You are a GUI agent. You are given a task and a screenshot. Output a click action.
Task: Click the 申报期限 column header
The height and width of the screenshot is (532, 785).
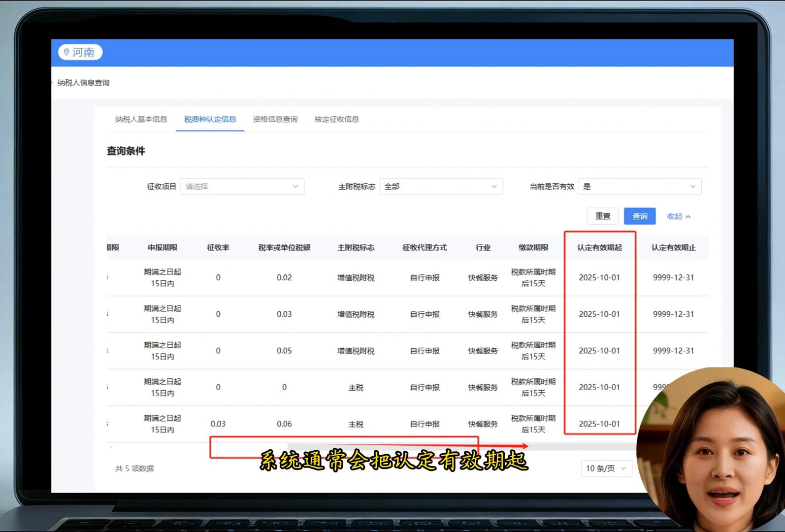coord(163,248)
